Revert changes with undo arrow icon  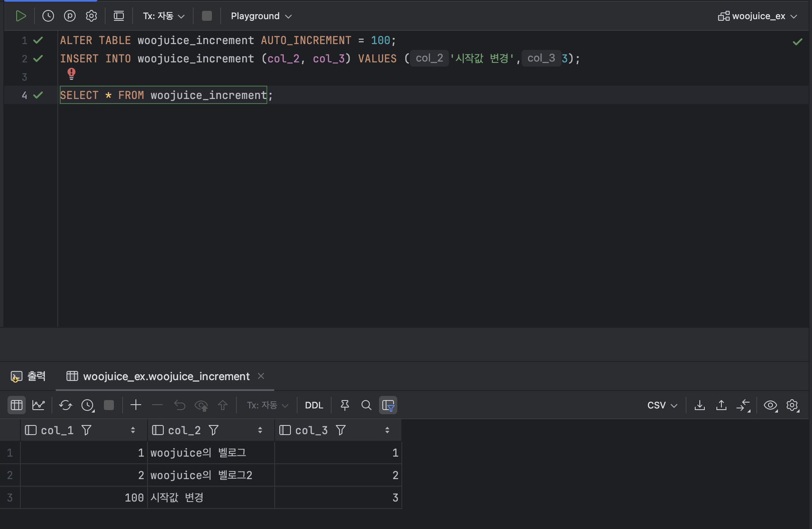pyautogui.click(x=180, y=405)
